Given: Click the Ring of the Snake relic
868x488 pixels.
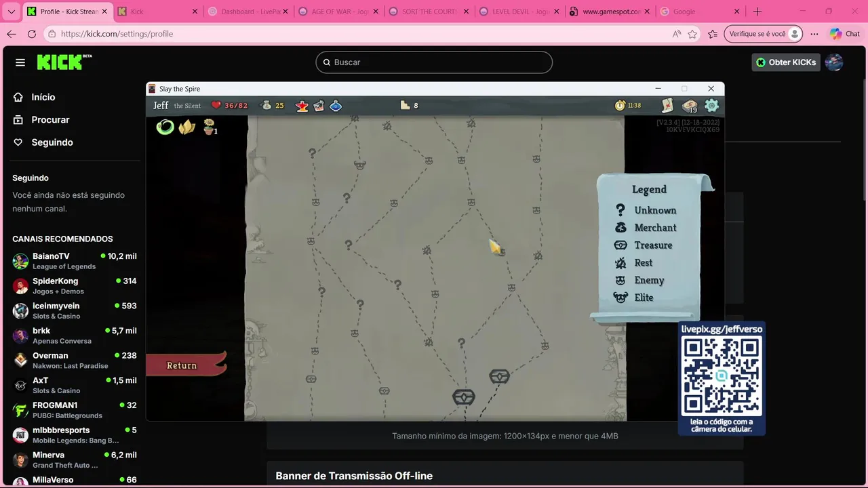Looking at the screenshot, I should click(x=165, y=127).
